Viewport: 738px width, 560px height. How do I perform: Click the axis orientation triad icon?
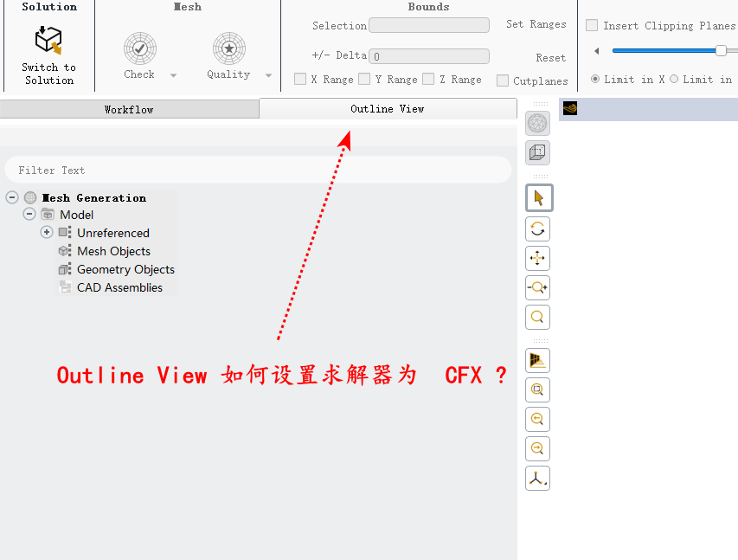pos(537,479)
